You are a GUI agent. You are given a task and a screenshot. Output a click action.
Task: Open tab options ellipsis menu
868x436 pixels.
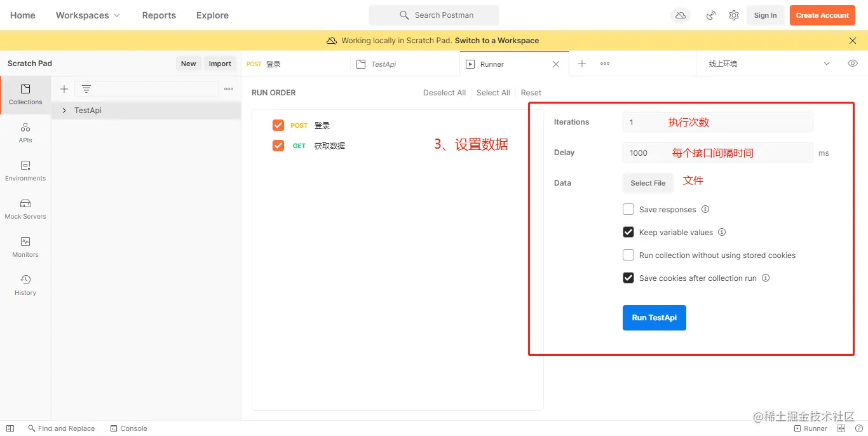click(605, 64)
